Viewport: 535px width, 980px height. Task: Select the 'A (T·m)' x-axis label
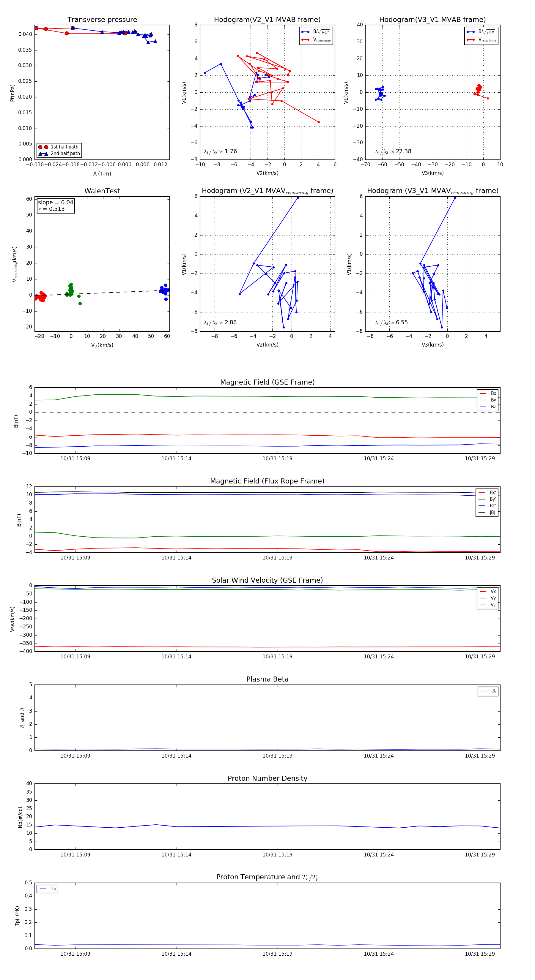tap(102, 173)
